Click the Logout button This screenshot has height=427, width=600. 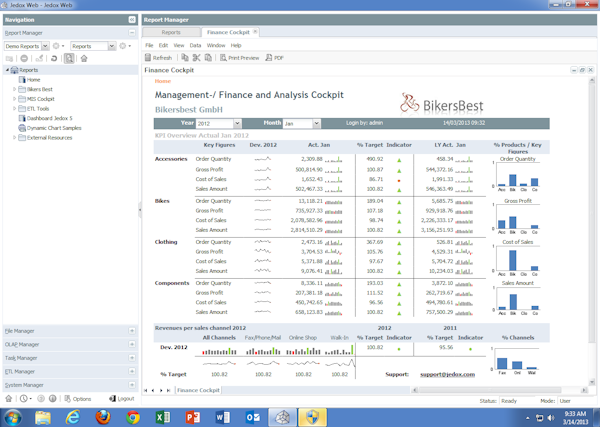pyautogui.click(x=121, y=399)
